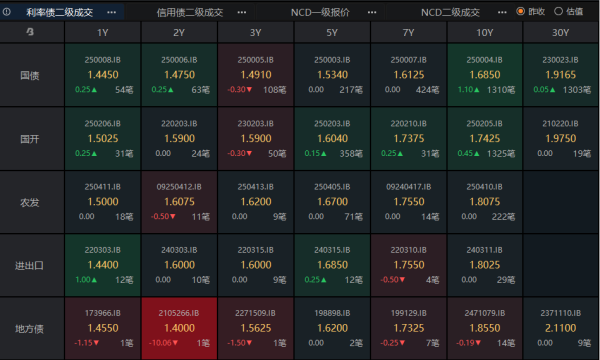Open more options for NCD一级报价 tab
The width and height of the screenshot is (600, 360).
click(x=372, y=12)
